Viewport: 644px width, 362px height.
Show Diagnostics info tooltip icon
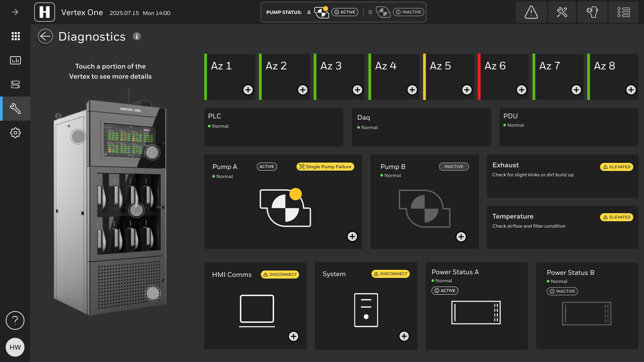pos(137,36)
